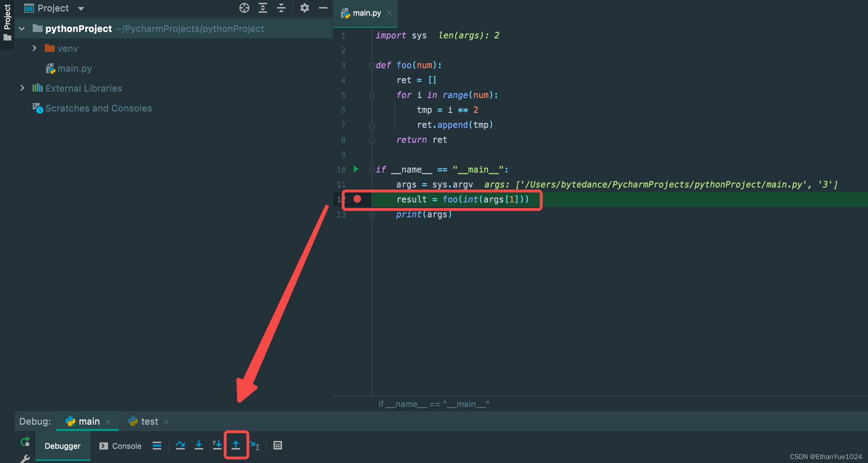Click the wrench debugger settings icon
868x463 pixels.
point(25,459)
